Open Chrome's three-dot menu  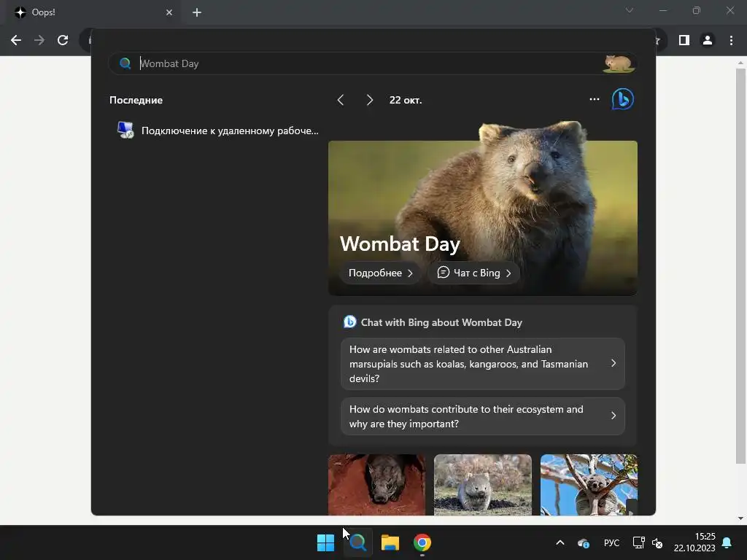click(731, 40)
